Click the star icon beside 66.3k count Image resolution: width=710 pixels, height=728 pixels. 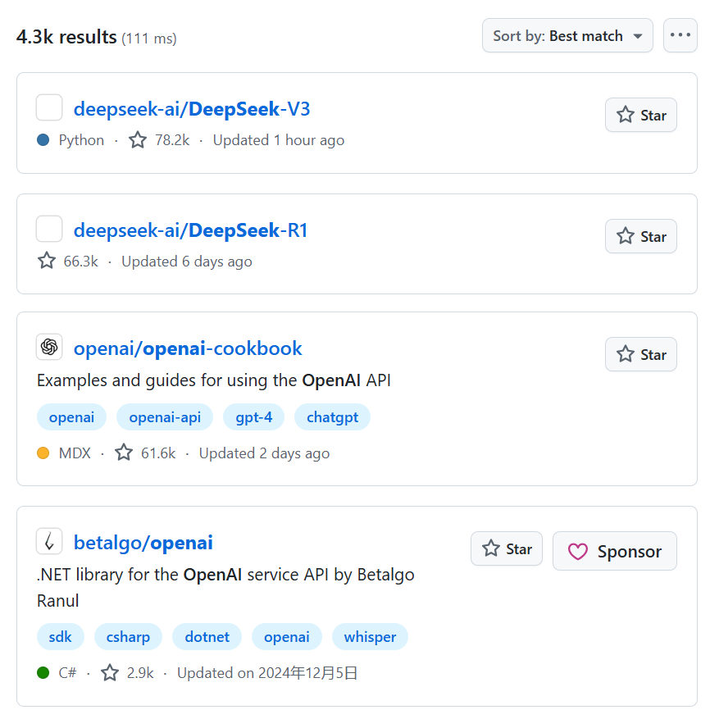tap(46, 261)
